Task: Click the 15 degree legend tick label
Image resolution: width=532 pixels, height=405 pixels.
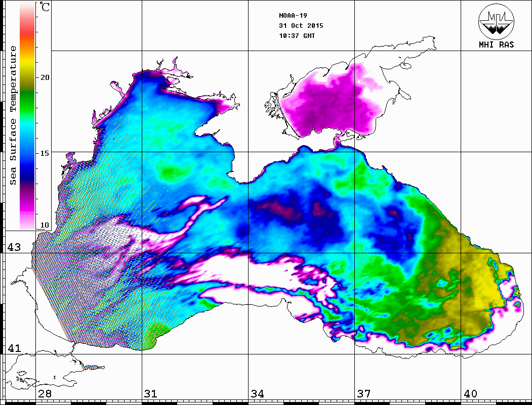Action: [45, 153]
